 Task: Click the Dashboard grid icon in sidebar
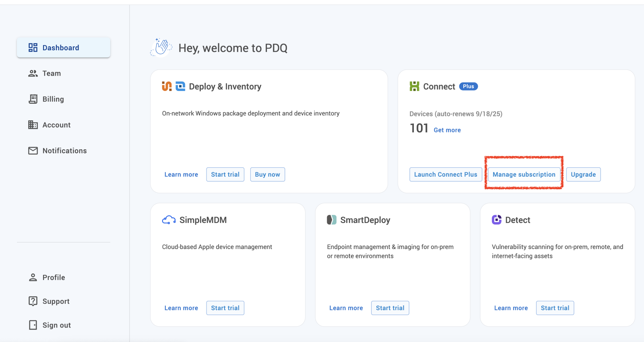33,47
